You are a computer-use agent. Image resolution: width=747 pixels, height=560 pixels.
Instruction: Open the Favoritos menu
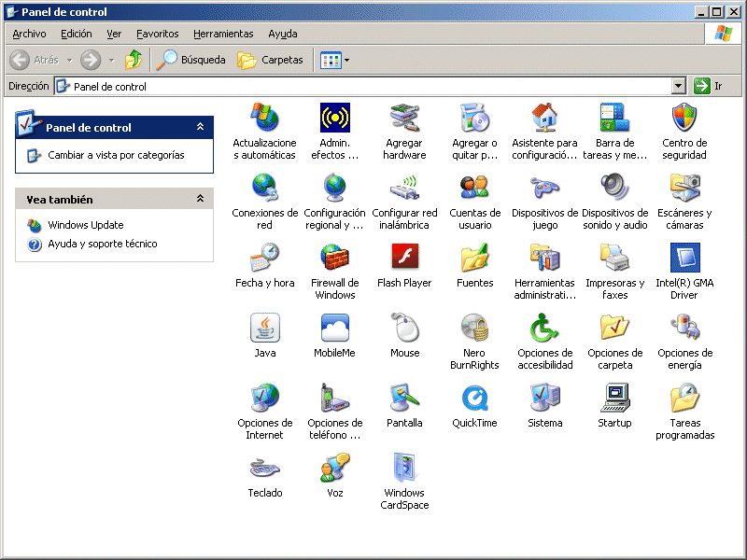(157, 34)
